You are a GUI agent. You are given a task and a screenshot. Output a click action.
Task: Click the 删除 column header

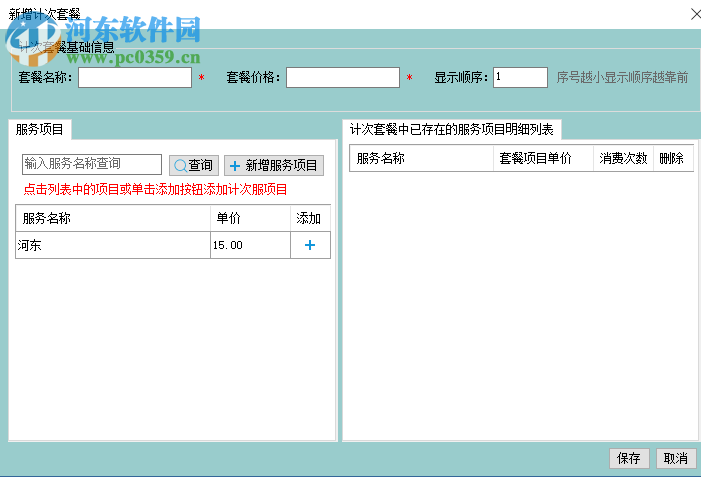click(673, 158)
